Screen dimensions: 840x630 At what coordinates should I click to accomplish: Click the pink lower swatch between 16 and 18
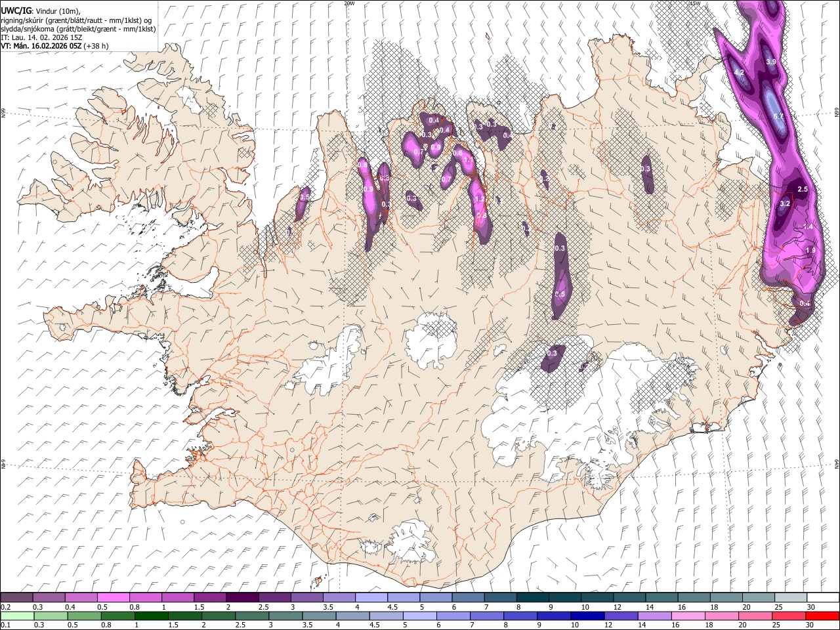[687, 616]
